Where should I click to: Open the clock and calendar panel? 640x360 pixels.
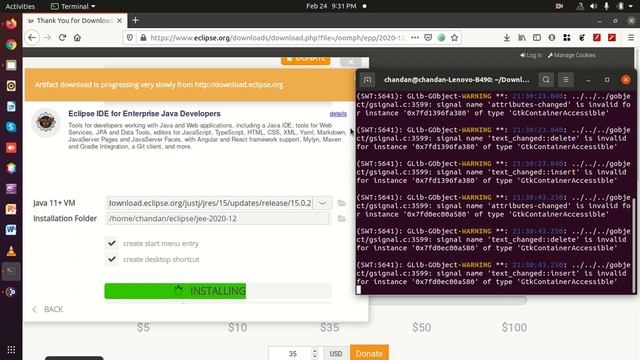331,6
